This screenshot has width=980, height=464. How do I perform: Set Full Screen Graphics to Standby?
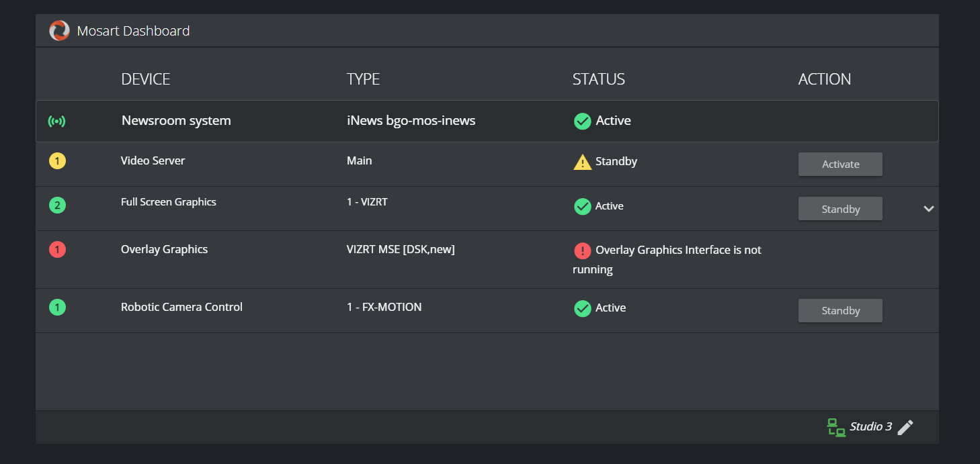click(840, 209)
